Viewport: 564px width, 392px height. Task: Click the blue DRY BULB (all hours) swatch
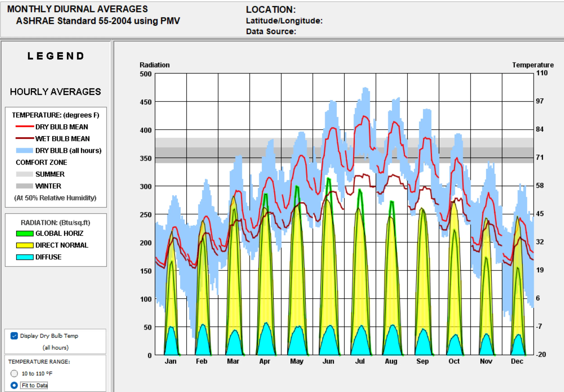25,151
